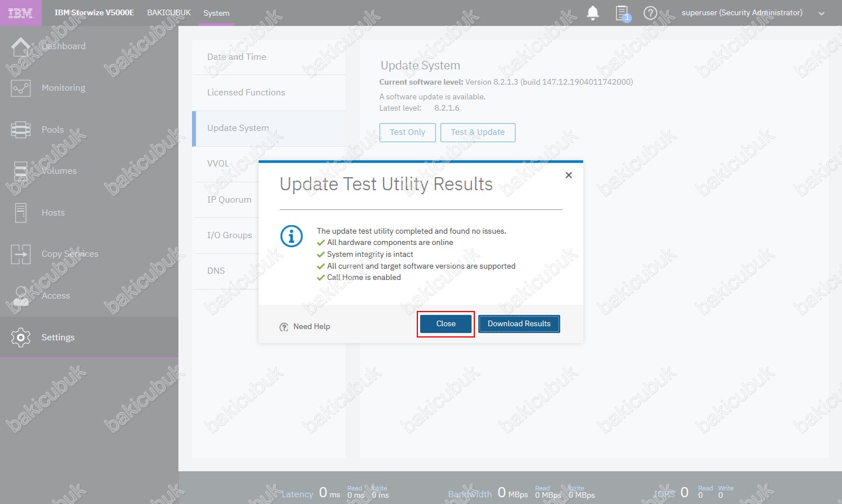This screenshot has width=842, height=504.
Task: Select Update System settings item
Action: coord(269,128)
